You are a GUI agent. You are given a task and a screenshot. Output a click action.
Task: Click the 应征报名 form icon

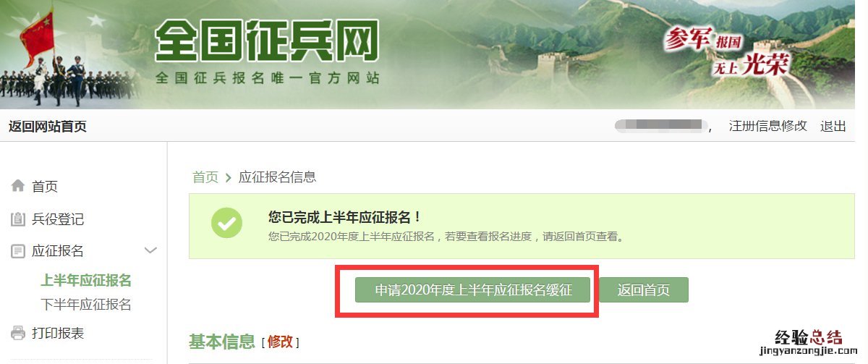pyautogui.click(x=18, y=252)
